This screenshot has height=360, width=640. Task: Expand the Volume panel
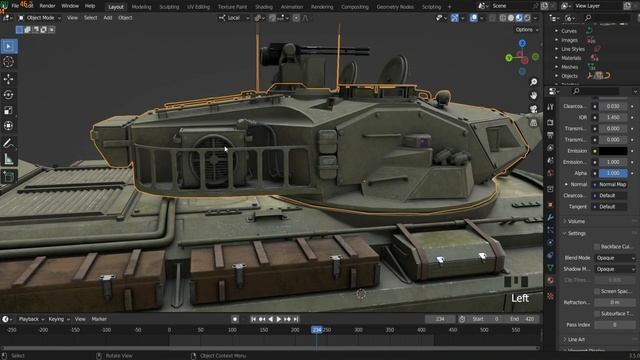[576, 221]
